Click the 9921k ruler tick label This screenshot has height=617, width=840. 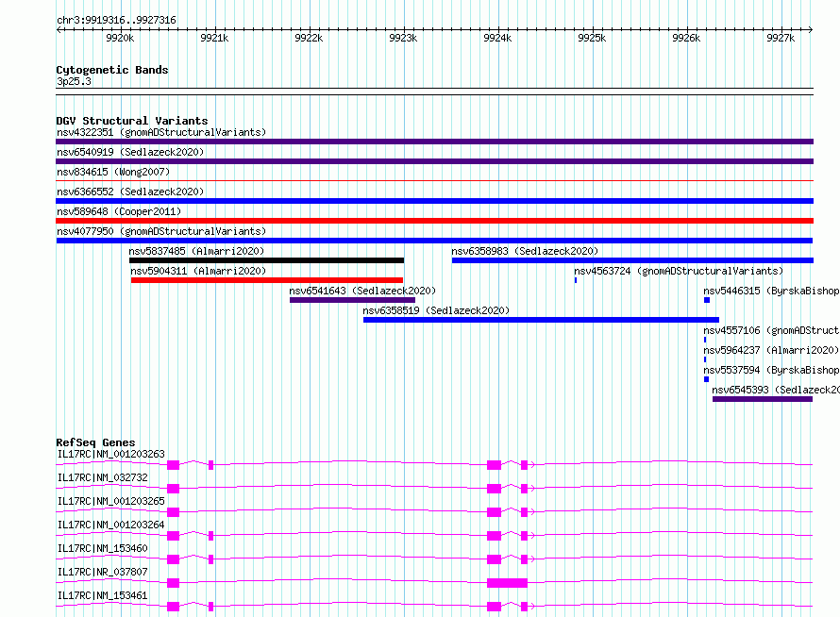[214, 38]
